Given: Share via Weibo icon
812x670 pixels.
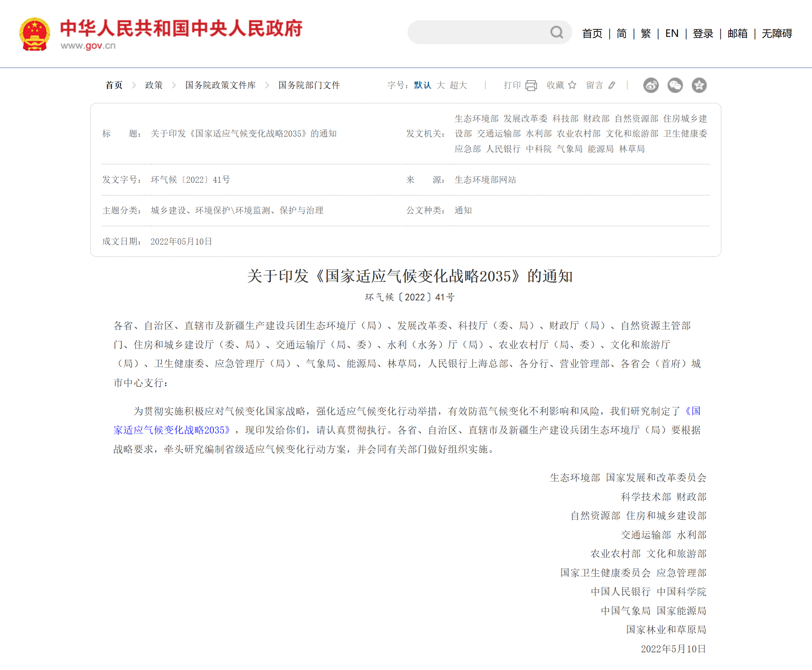Looking at the screenshot, I should (651, 85).
